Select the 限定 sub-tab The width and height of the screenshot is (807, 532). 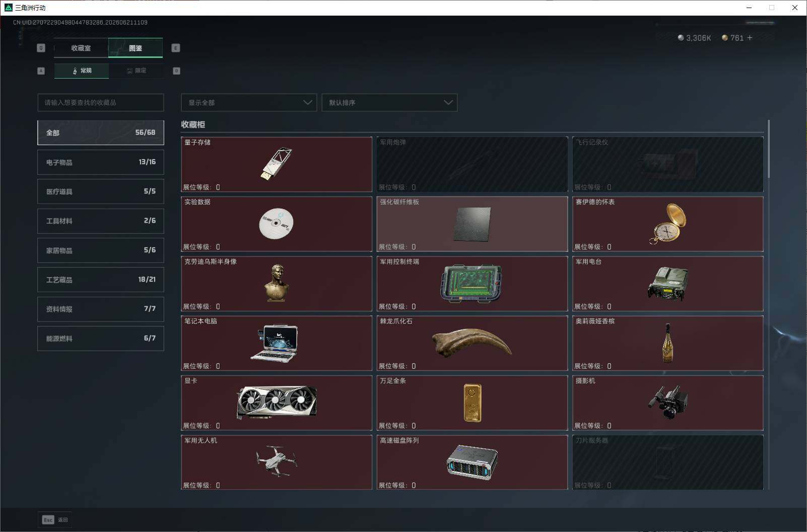tap(136, 71)
